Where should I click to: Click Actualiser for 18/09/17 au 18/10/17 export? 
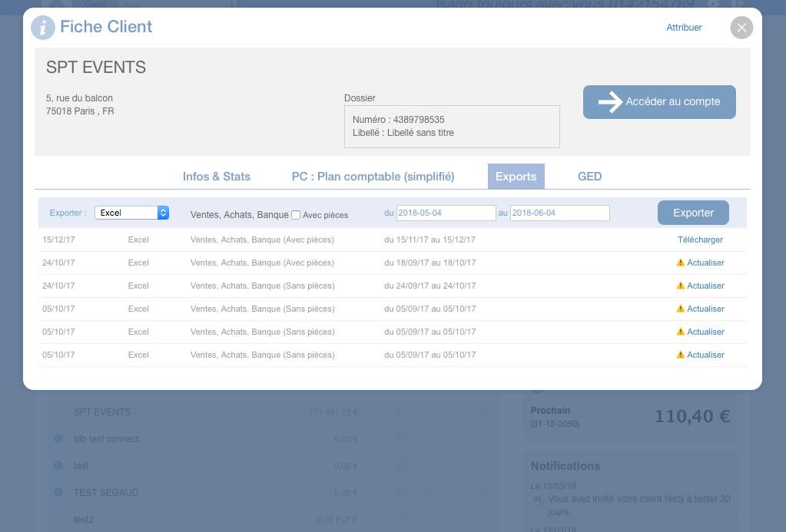pyautogui.click(x=705, y=263)
